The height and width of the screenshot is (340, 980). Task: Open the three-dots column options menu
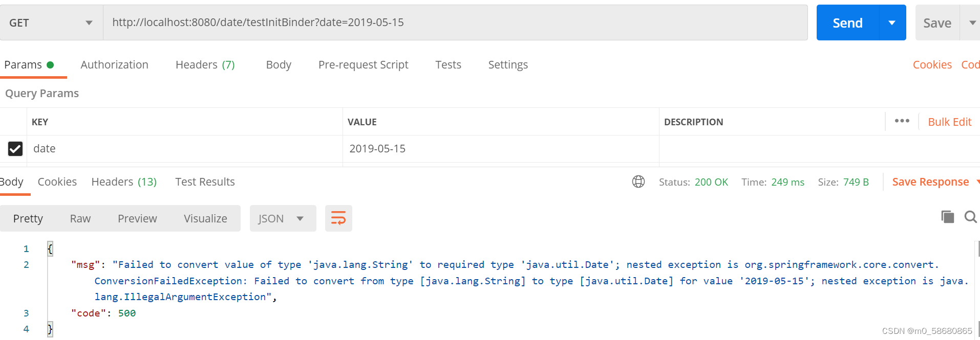(902, 121)
